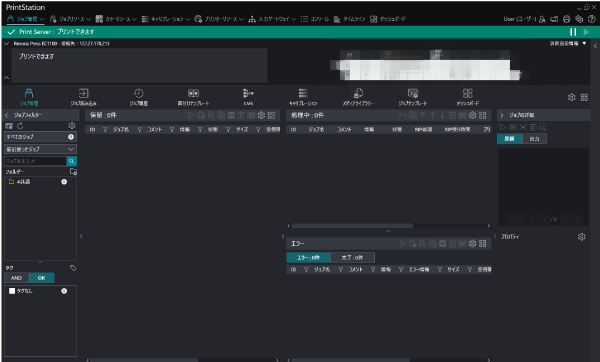
Task: Click the right arrow of 処理中 scrollbar
Action: tap(489, 226)
